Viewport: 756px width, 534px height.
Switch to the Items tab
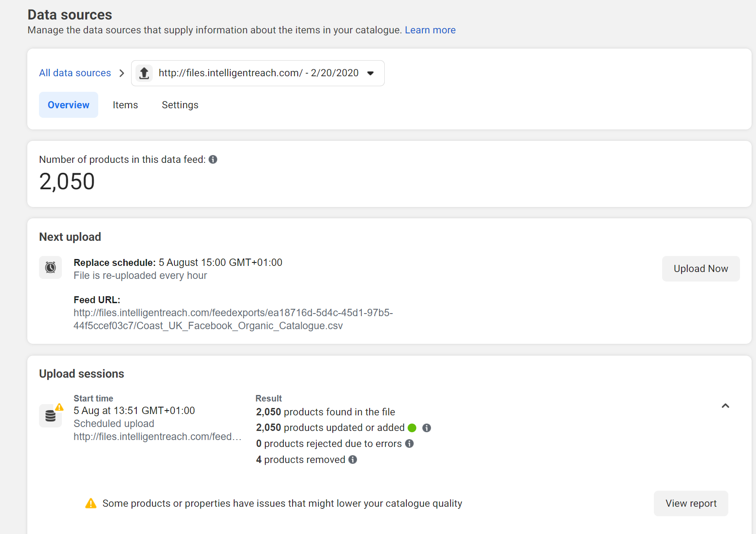[125, 105]
